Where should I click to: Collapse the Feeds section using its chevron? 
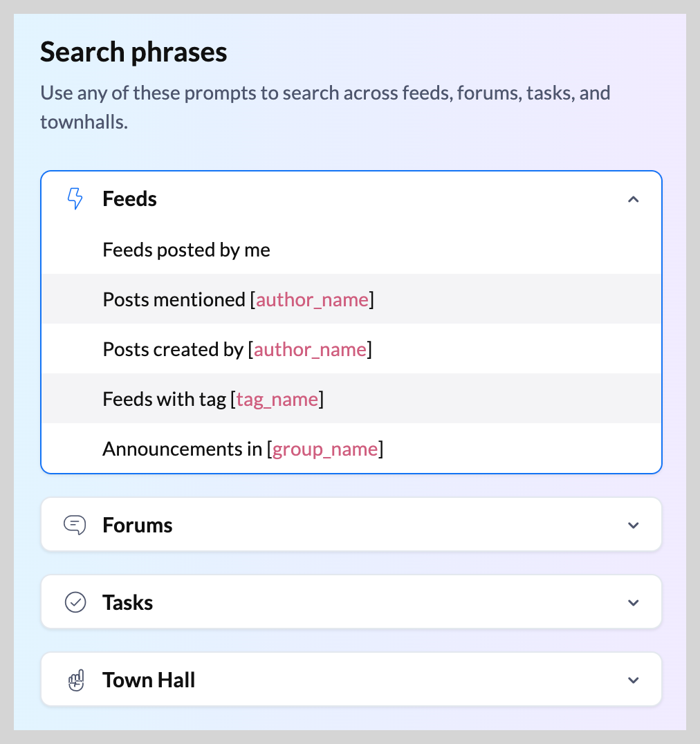coord(633,199)
